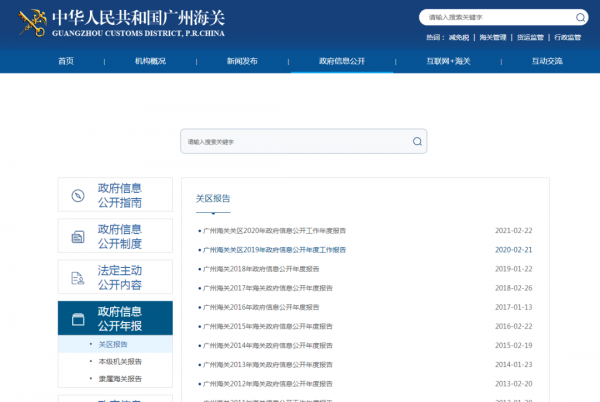Open the 广州海关2016年 annual report link
The width and height of the screenshot is (600, 402).
pyautogui.click(x=261, y=307)
